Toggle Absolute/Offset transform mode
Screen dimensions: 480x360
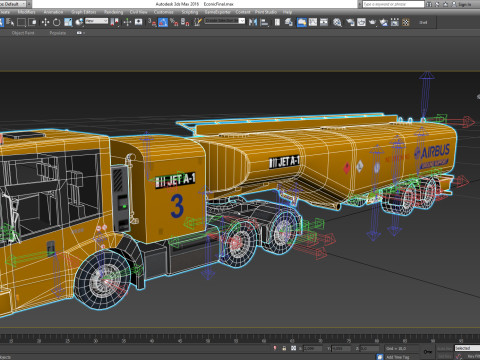click(293, 348)
